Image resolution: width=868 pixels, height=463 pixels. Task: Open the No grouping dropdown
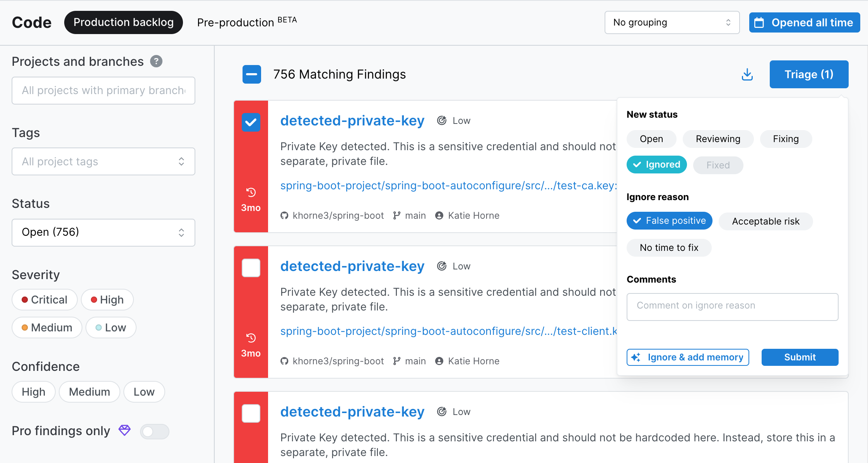click(672, 22)
